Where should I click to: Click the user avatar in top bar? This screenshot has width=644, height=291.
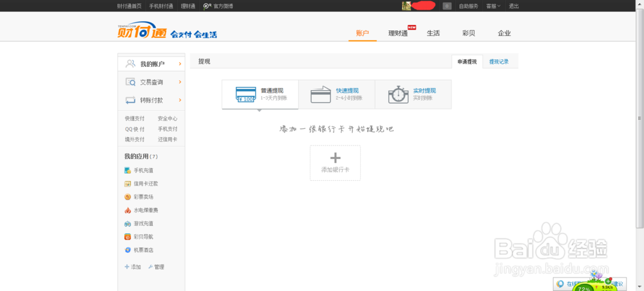(406, 6)
